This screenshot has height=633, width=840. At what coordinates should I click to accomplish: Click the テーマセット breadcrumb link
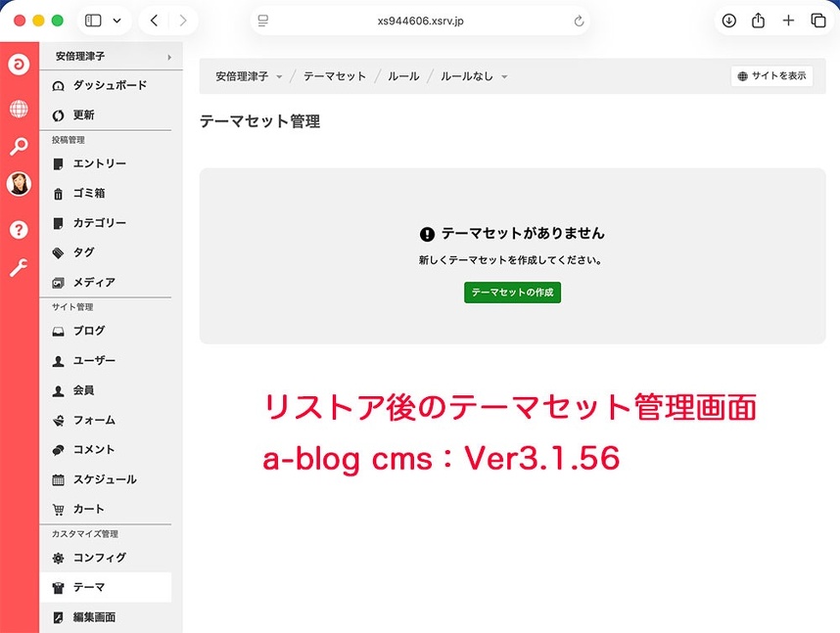click(x=334, y=76)
